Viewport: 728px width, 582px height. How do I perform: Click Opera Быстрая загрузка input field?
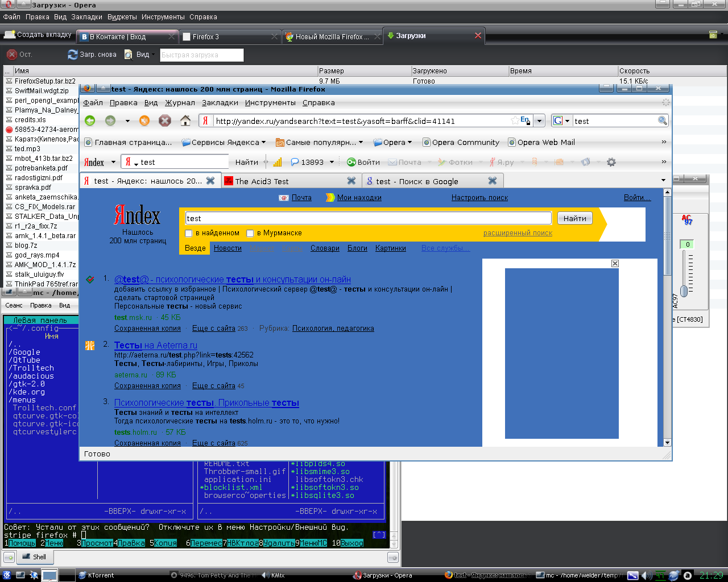coord(201,55)
